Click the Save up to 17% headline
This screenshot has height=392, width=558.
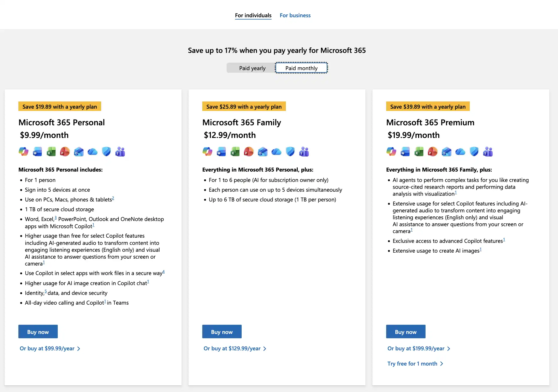coord(277,51)
